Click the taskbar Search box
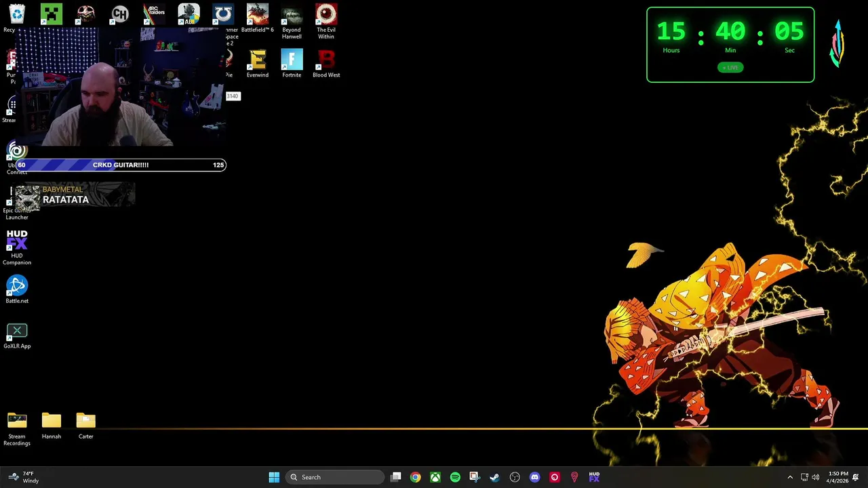Viewport: 868px width, 488px height. 335,477
